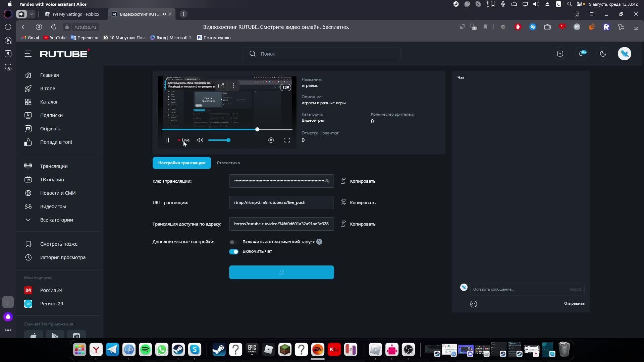Image resolution: width=644 pixels, height=362 pixels.
Task: Switch to dark theme moon icon
Action: [603, 54]
